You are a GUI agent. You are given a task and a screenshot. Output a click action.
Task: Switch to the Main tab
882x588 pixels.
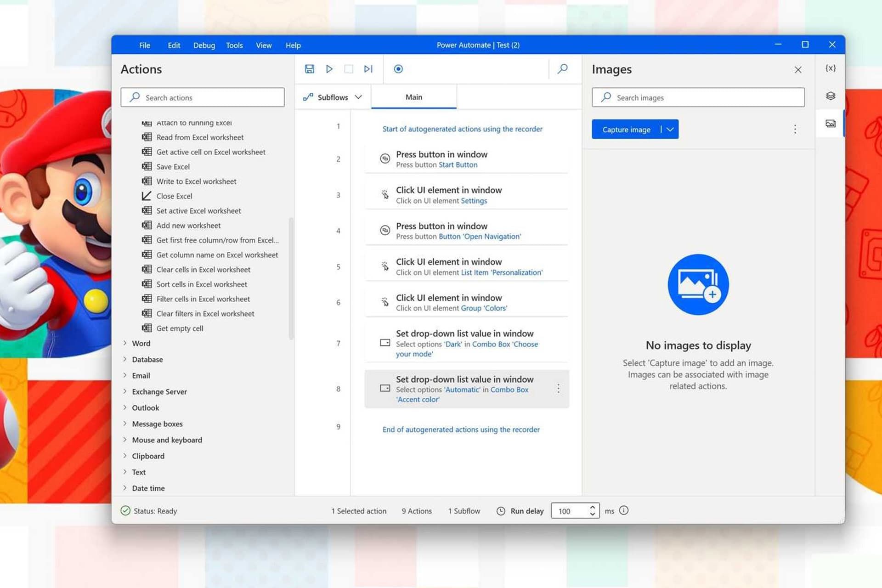tap(413, 96)
